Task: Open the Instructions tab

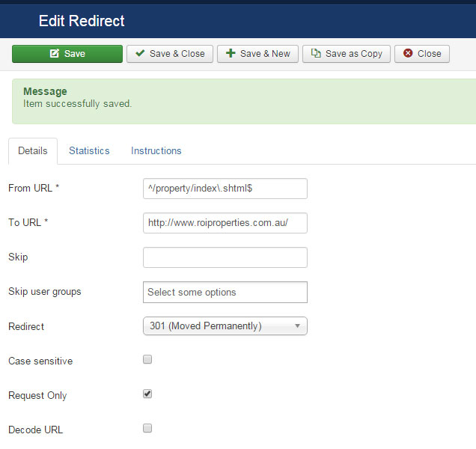Action: [156, 150]
